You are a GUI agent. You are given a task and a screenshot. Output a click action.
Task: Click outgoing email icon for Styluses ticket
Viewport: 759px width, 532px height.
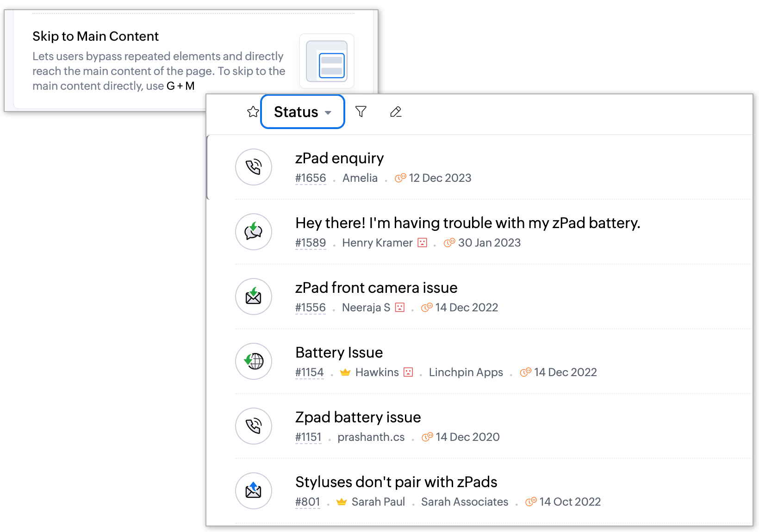(254, 491)
